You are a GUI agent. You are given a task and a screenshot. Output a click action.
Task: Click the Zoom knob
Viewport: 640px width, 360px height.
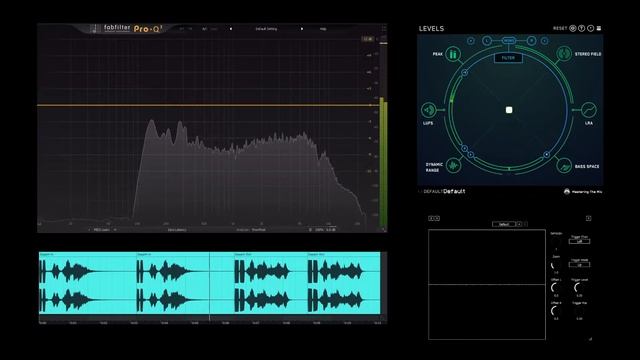pos(556,265)
